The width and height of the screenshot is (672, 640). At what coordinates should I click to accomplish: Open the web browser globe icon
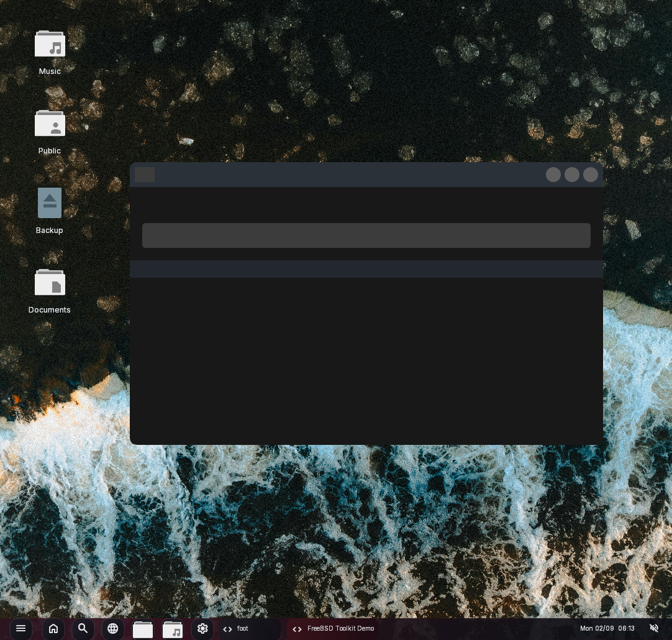click(x=112, y=629)
